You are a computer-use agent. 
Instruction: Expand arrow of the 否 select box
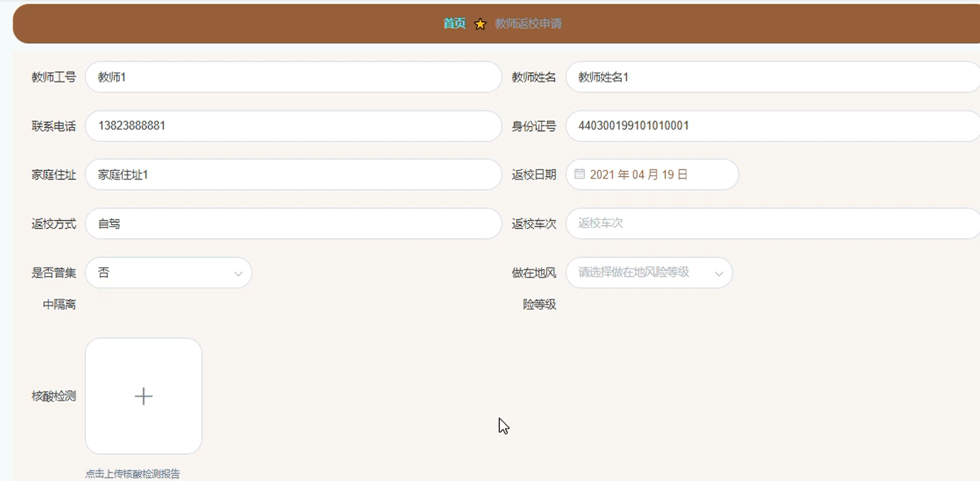pyautogui.click(x=238, y=274)
